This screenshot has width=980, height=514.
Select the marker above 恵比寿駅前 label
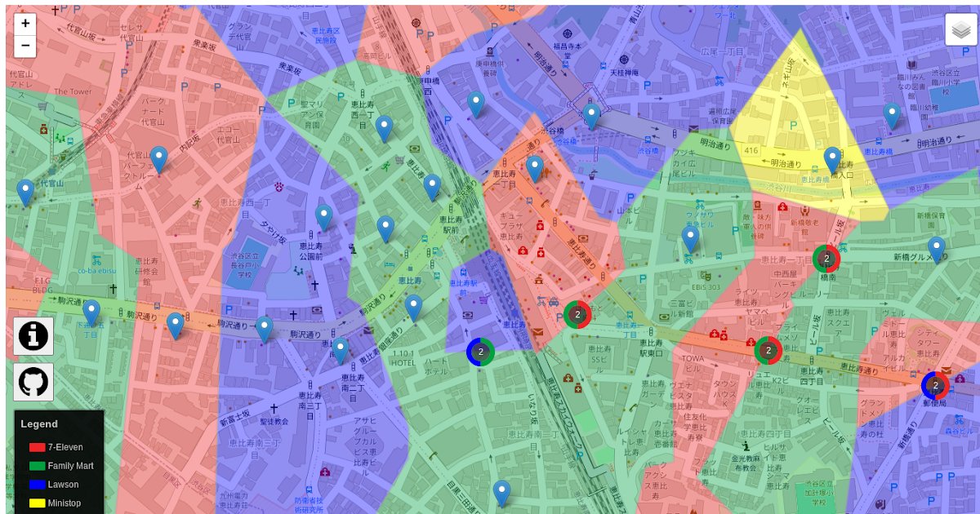pyautogui.click(x=433, y=188)
